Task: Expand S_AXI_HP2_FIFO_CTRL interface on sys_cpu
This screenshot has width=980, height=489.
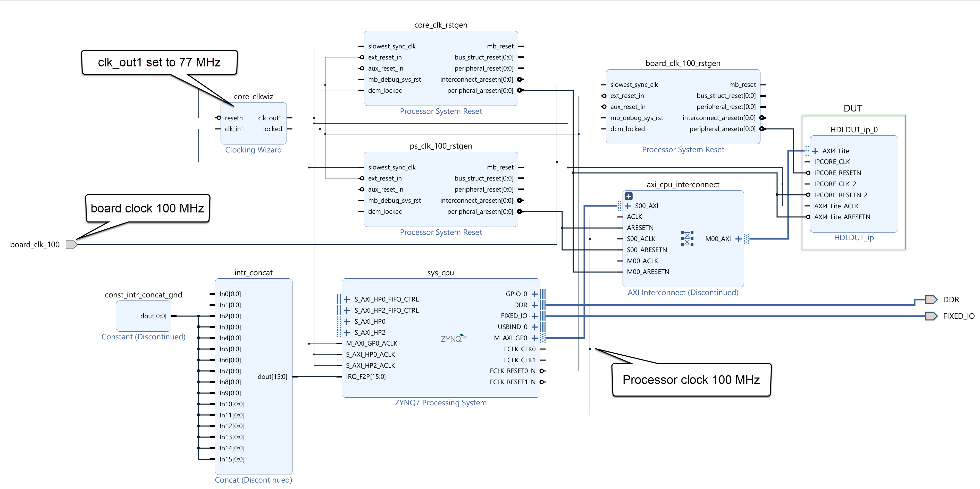Action: 347,310
